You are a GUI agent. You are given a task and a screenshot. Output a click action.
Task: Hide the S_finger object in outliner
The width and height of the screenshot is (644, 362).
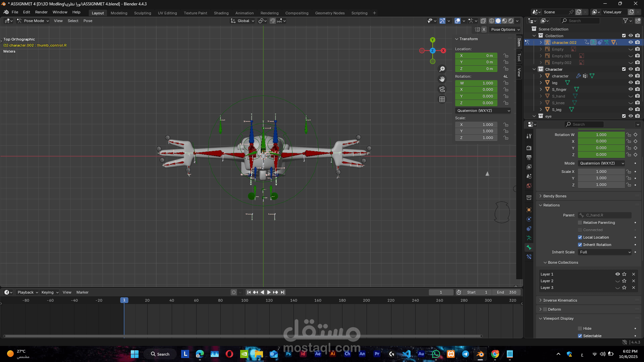pos(631,89)
